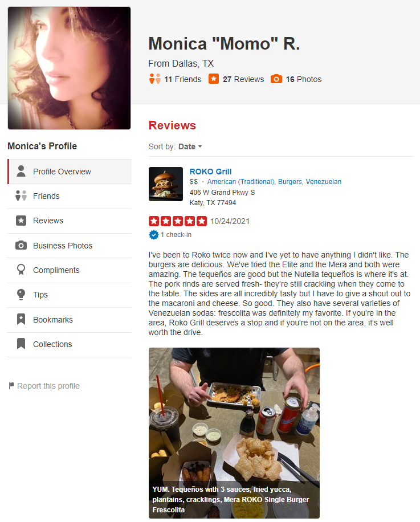Click the Tips lightbulb icon
The width and height of the screenshot is (420, 522).
click(x=21, y=295)
